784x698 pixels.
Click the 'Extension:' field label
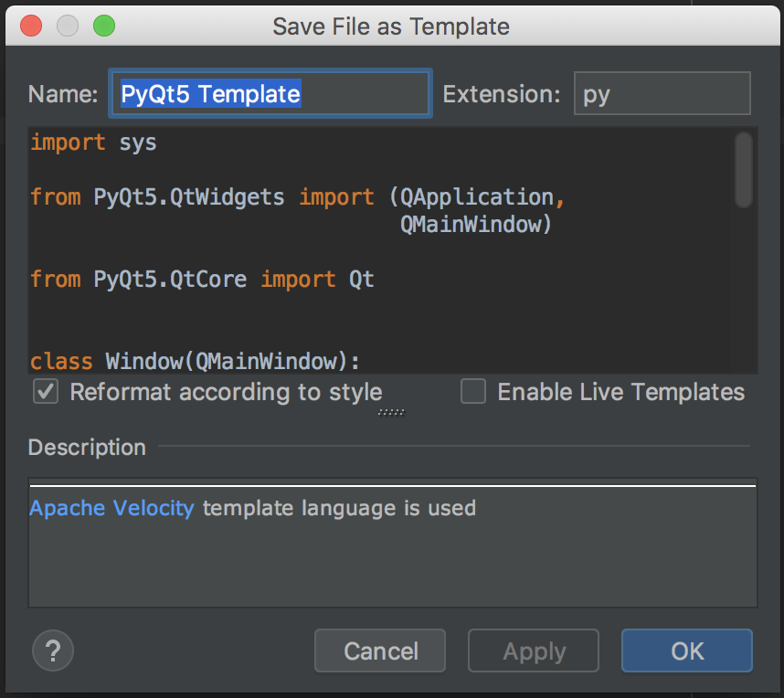[x=502, y=94]
